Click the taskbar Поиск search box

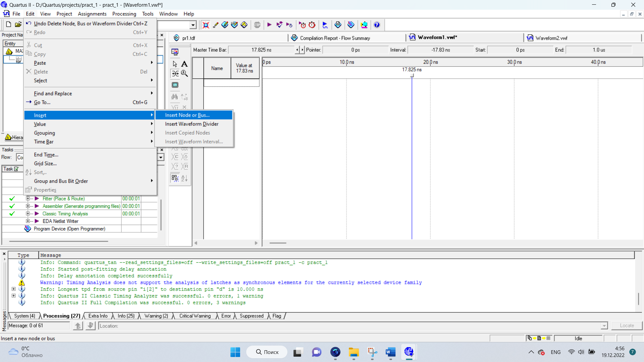point(267,352)
